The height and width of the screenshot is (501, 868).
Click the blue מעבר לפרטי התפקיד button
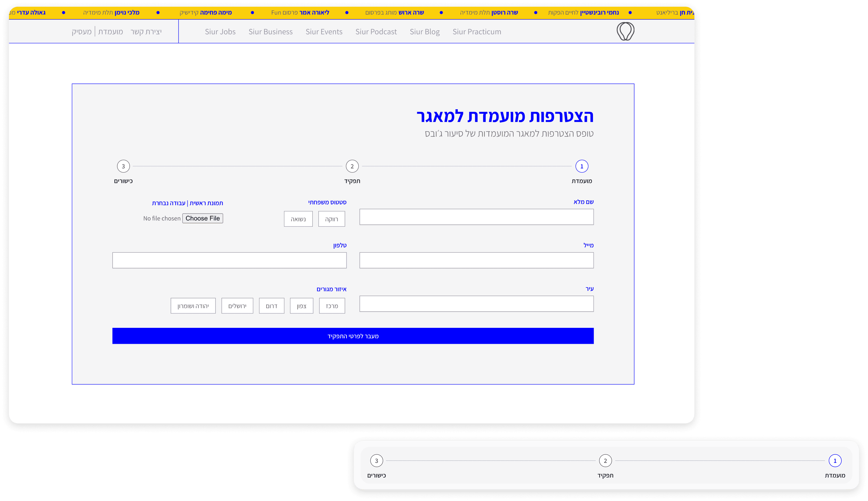coord(353,336)
